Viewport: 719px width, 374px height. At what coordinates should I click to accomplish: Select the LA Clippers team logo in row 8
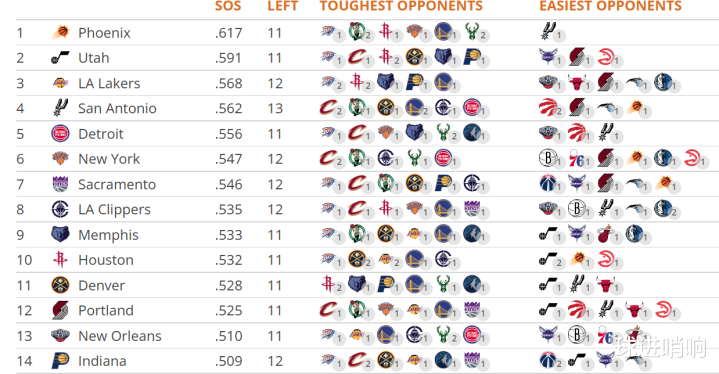coord(60,209)
